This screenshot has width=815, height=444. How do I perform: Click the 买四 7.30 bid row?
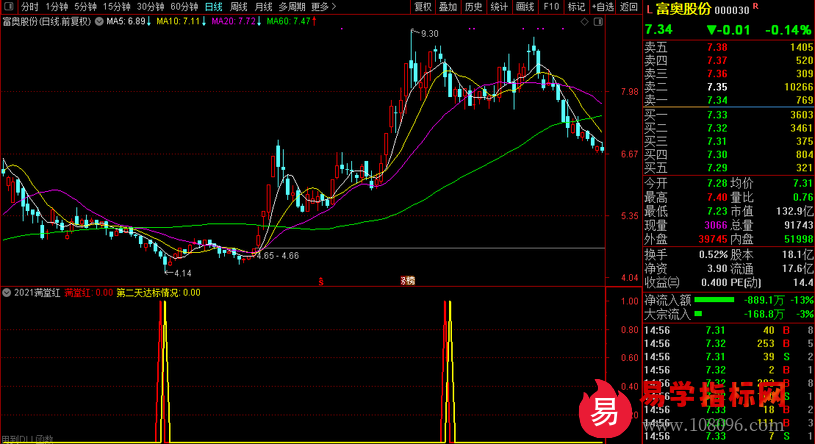pos(729,154)
